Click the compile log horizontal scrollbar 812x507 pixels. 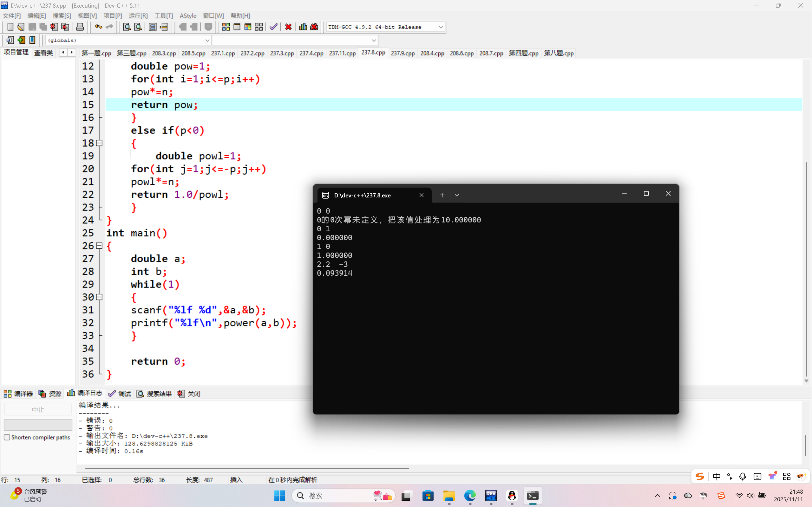pos(247,468)
